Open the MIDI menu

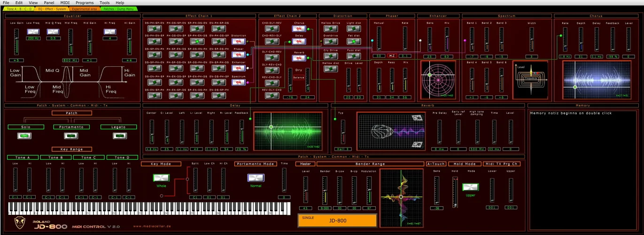point(65,3)
